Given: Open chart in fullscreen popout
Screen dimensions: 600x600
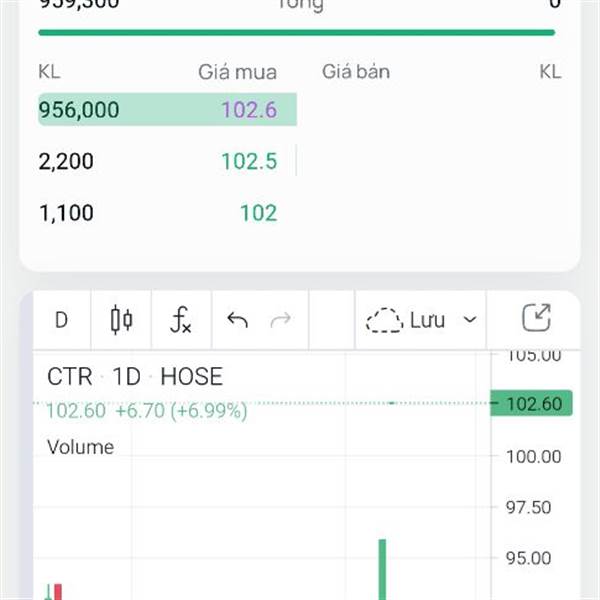Looking at the screenshot, I should click(x=537, y=319).
